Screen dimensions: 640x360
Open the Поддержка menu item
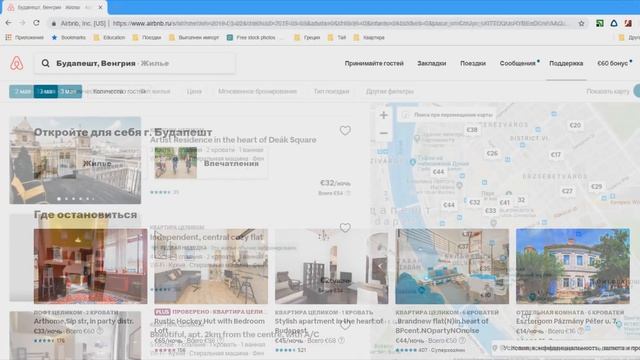566,63
